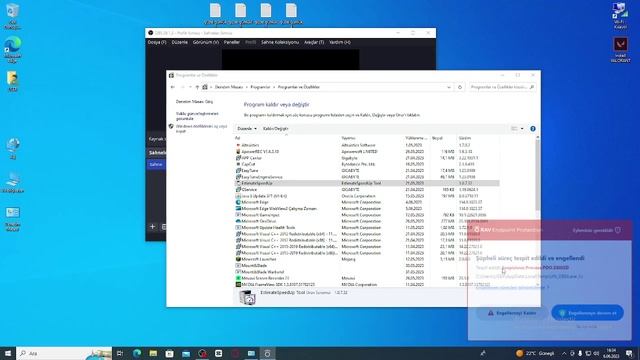640x360 pixels.
Task: Select APP Center row
Action: coord(367,158)
